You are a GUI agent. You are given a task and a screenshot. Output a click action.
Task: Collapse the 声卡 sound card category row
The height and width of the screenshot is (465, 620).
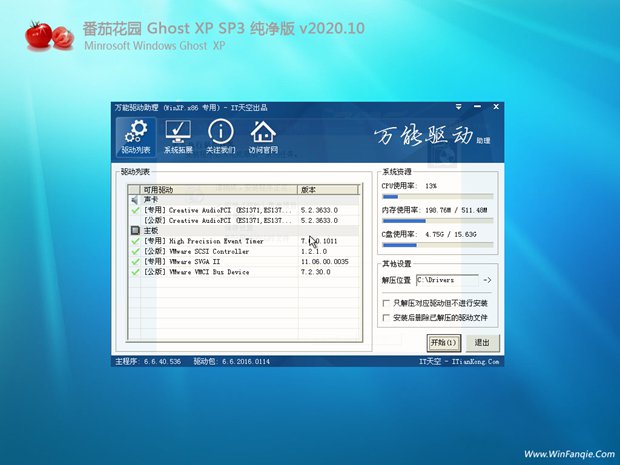(x=150, y=200)
